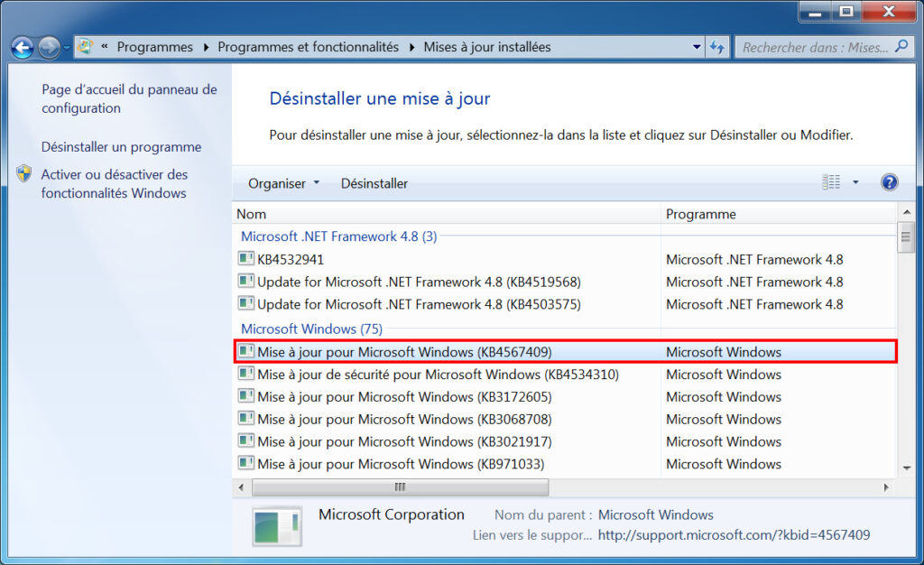The width and height of the screenshot is (924, 565).
Task: Click Microsoft Windows cell in the KB3172605 row
Action: [x=724, y=396]
